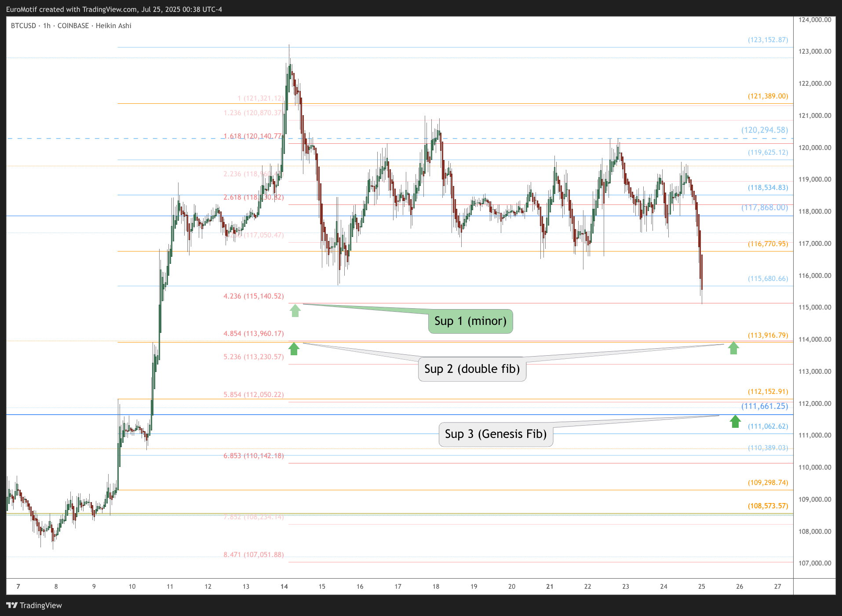Select the Sup 2 (double fib) callout
Screen dimensions: 842x616
tap(472, 369)
